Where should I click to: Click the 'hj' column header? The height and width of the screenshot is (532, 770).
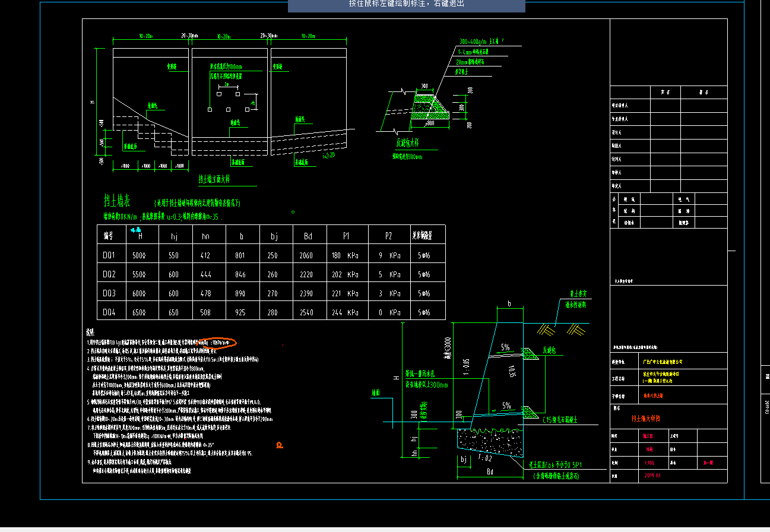click(174, 236)
